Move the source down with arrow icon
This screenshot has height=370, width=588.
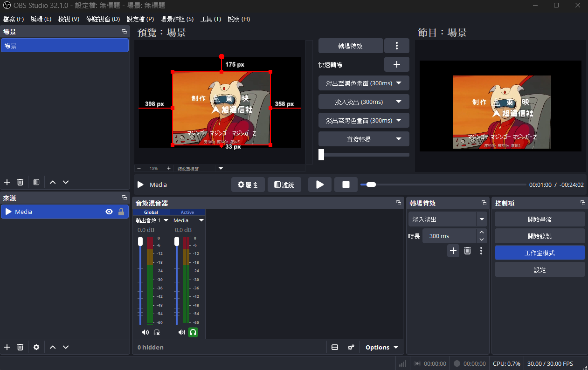66,347
